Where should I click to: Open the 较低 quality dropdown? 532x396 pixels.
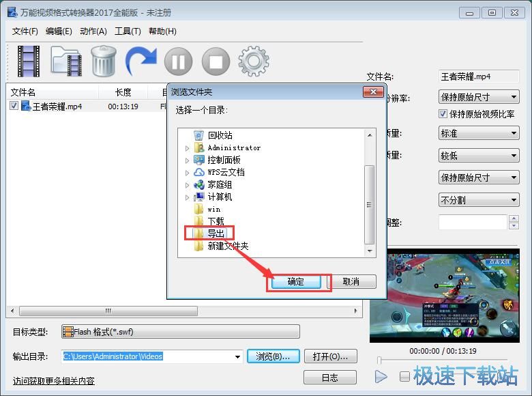point(479,156)
